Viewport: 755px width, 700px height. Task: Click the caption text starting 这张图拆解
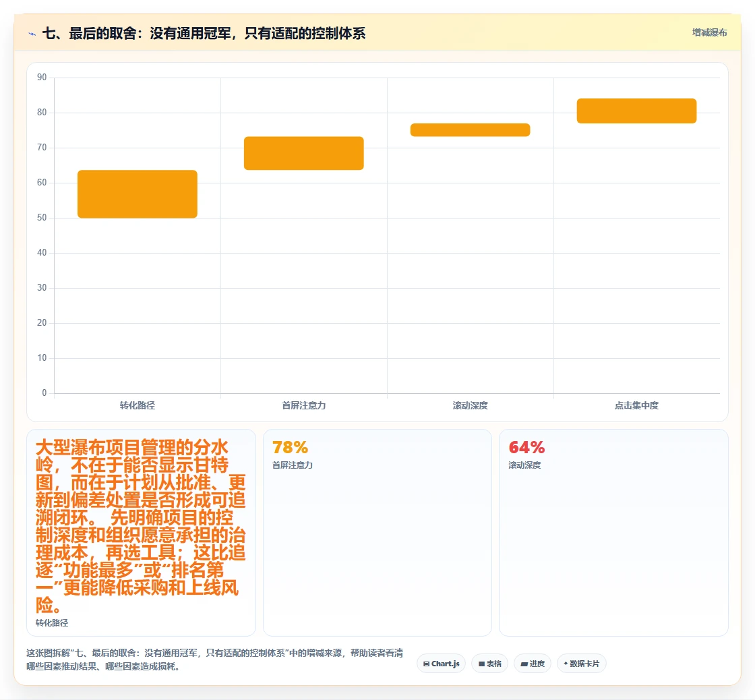click(x=215, y=660)
